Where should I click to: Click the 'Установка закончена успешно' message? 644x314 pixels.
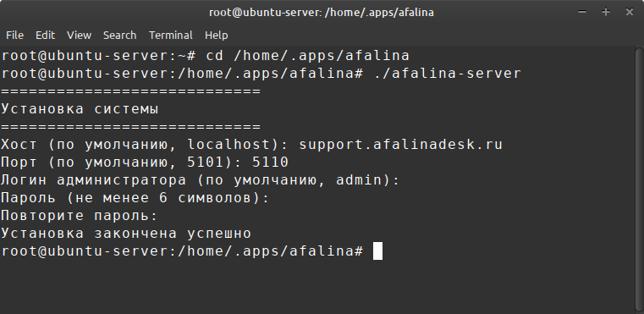point(126,234)
